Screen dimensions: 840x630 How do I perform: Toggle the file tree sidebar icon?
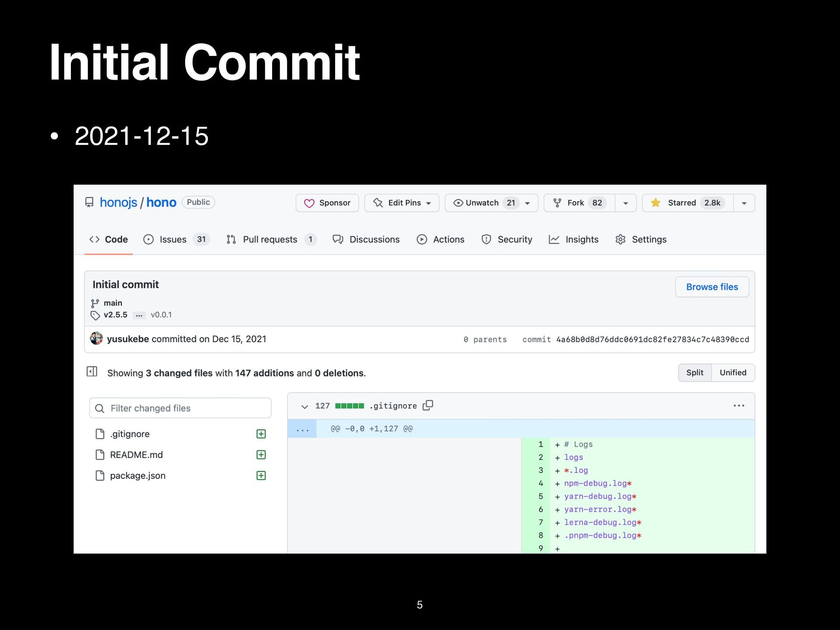[x=92, y=372]
